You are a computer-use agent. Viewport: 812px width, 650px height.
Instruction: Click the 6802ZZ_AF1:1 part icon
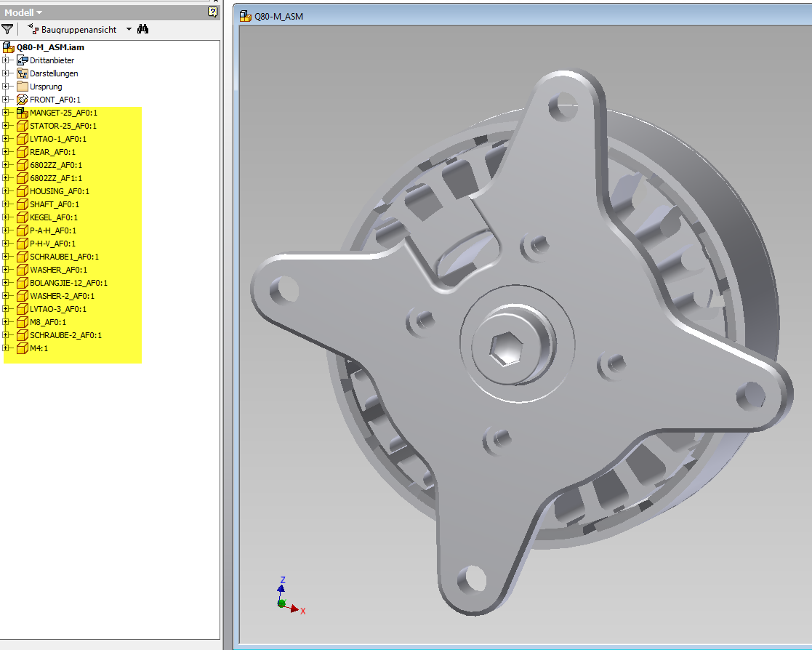tap(23, 177)
